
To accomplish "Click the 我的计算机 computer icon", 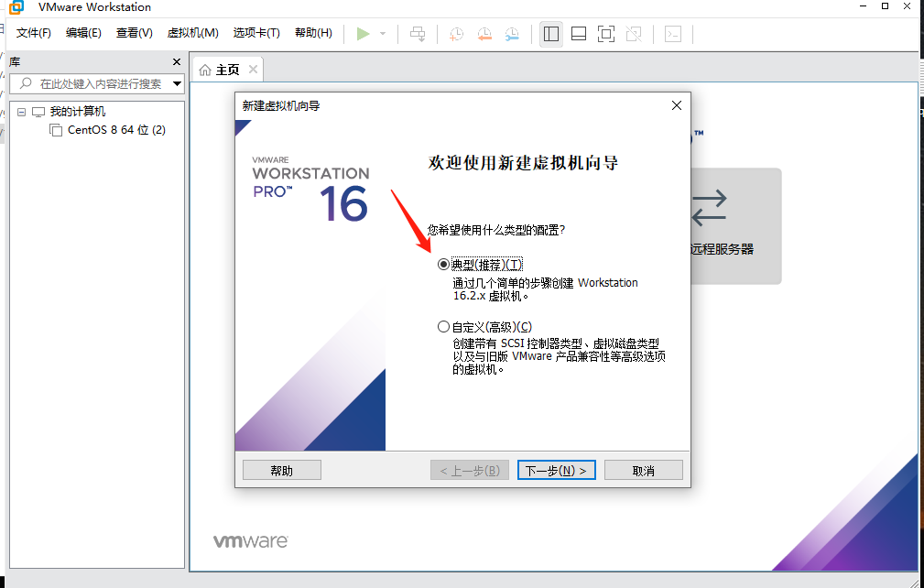I will (38, 112).
